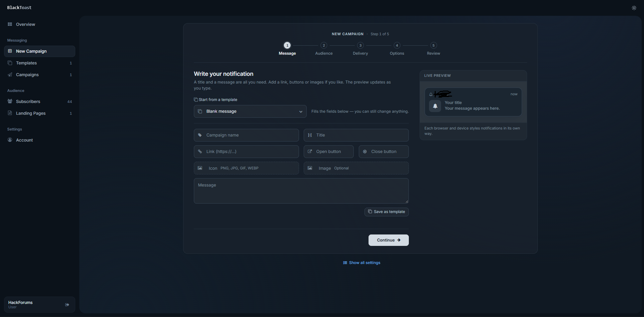Click the New Campaign plus icon

tap(10, 51)
